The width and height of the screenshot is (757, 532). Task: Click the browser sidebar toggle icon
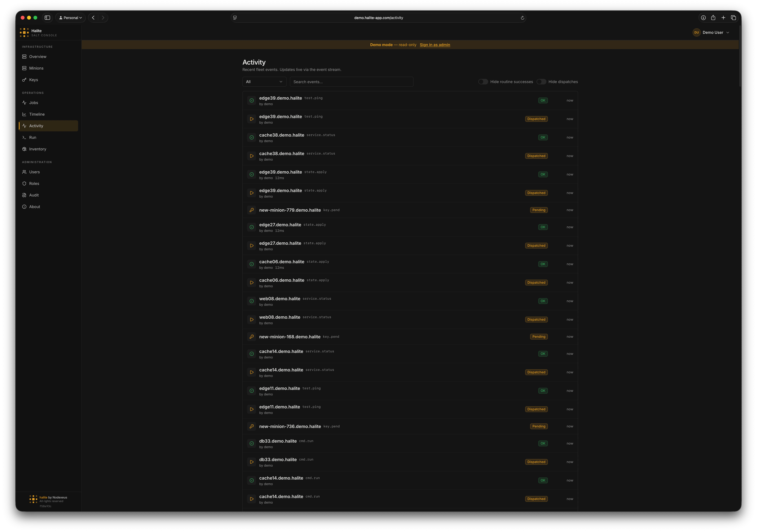point(47,18)
